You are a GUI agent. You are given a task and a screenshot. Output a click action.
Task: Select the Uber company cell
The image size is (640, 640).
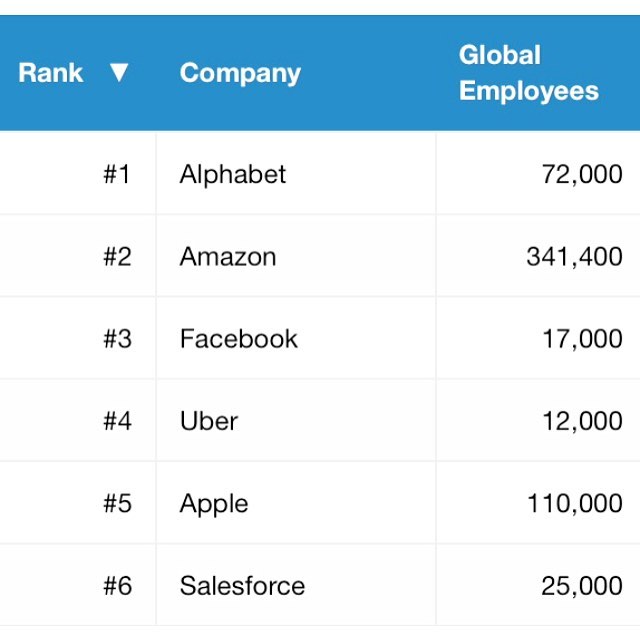[296, 420]
